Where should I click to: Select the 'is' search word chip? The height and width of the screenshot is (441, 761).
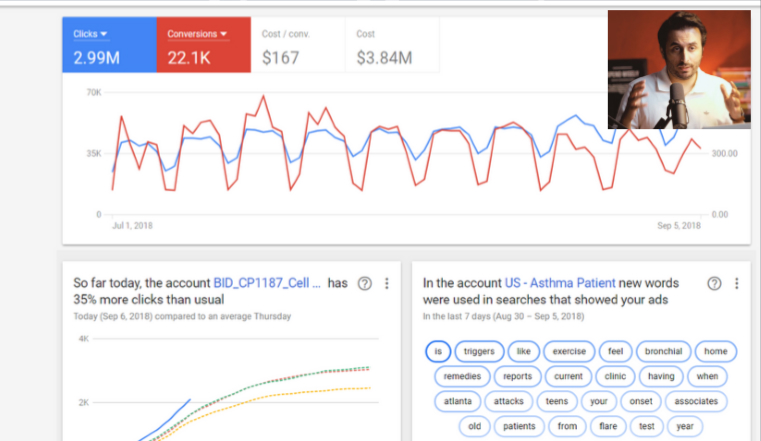coord(437,352)
